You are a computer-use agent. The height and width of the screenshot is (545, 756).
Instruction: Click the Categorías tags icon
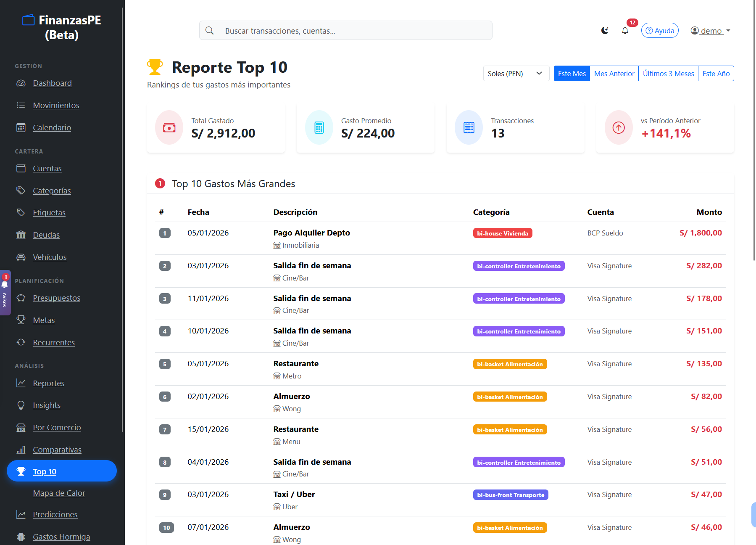click(21, 190)
